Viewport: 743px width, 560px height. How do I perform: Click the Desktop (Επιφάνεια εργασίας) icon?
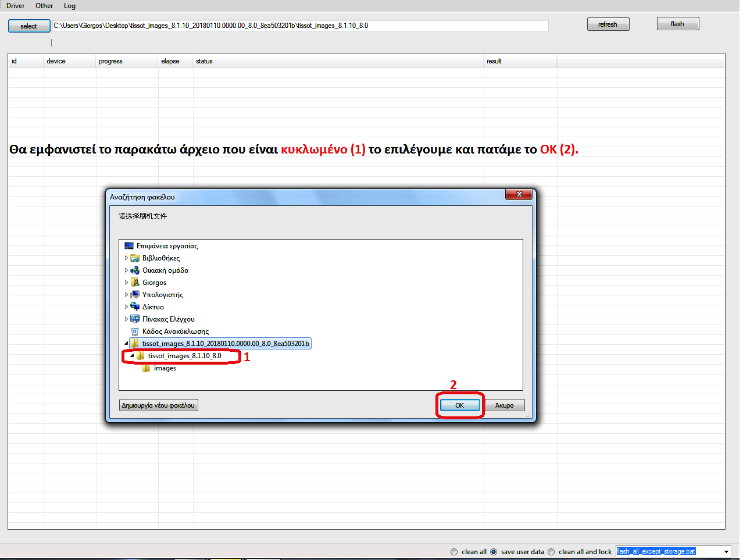[x=129, y=246]
